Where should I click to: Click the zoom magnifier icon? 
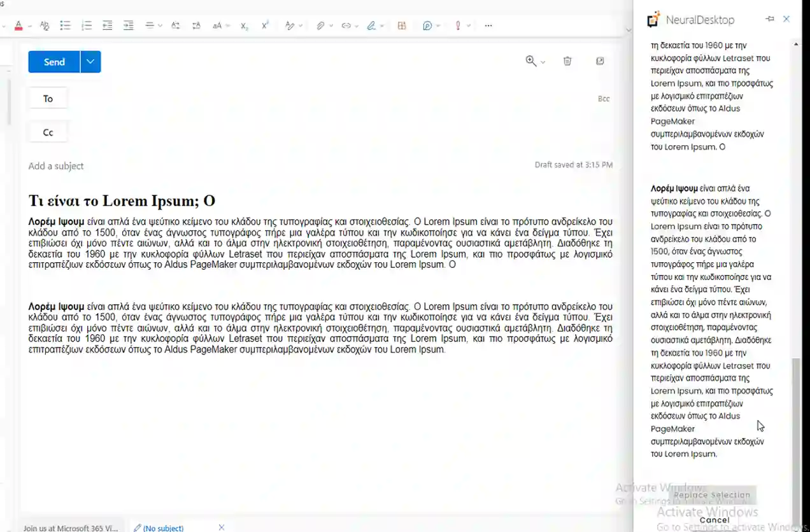(x=530, y=61)
